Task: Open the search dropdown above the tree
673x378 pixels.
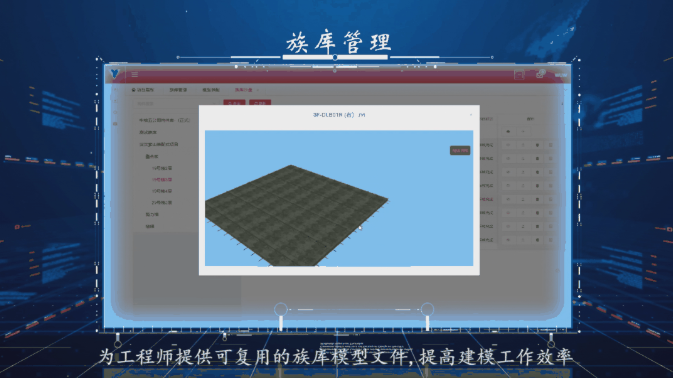Action: pyautogui.click(x=176, y=103)
